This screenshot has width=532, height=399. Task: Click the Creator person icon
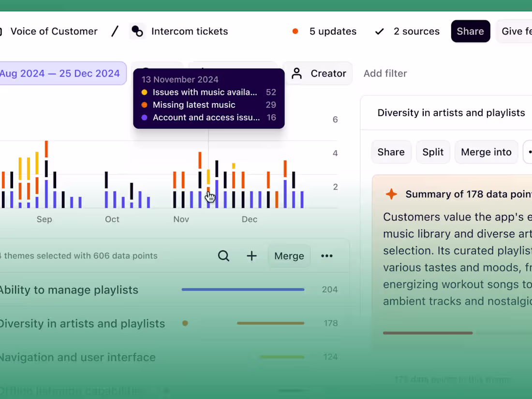296,74
